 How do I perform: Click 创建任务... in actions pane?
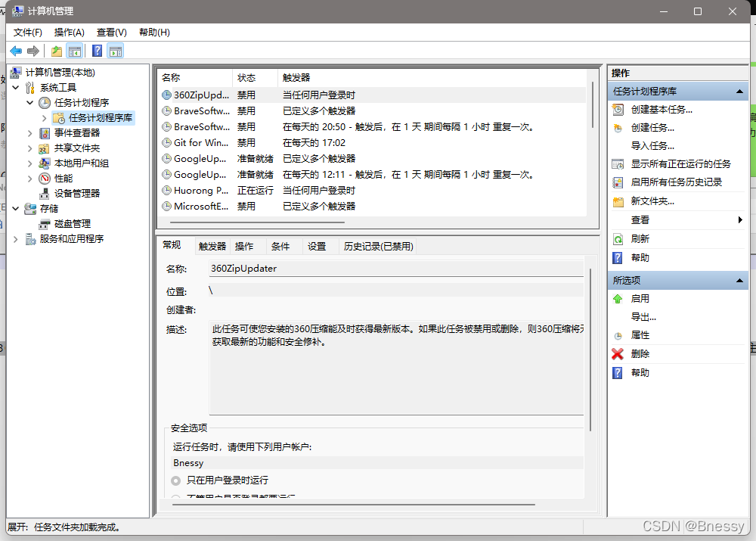(652, 128)
